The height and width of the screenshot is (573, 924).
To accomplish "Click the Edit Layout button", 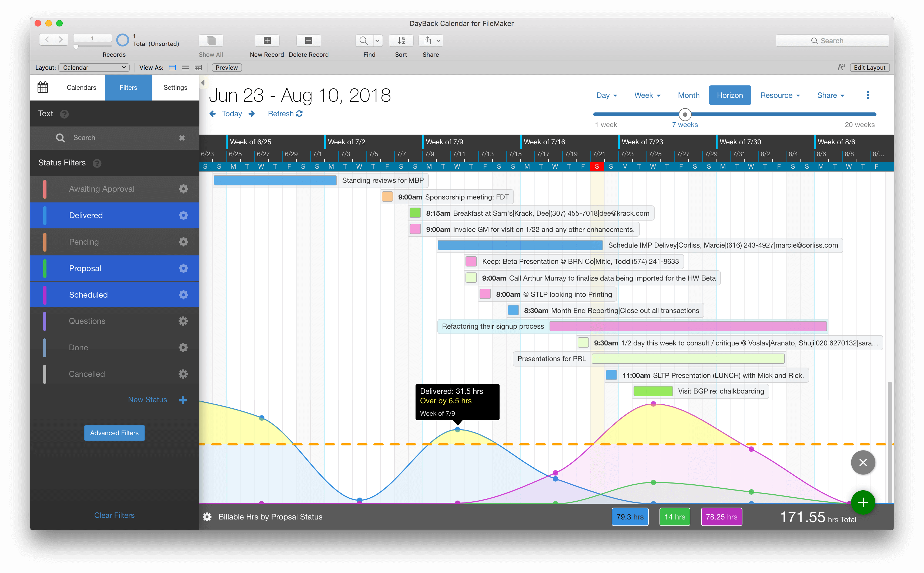I will (869, 68).
